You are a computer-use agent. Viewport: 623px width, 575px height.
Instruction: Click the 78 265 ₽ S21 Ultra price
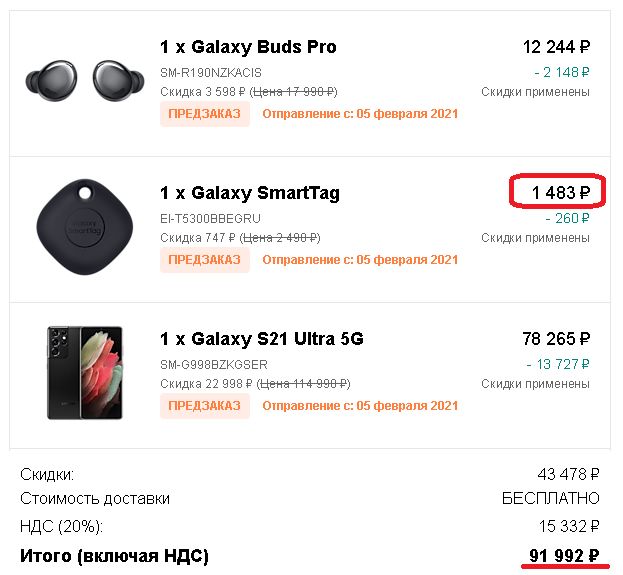click(x=556, y=339)
